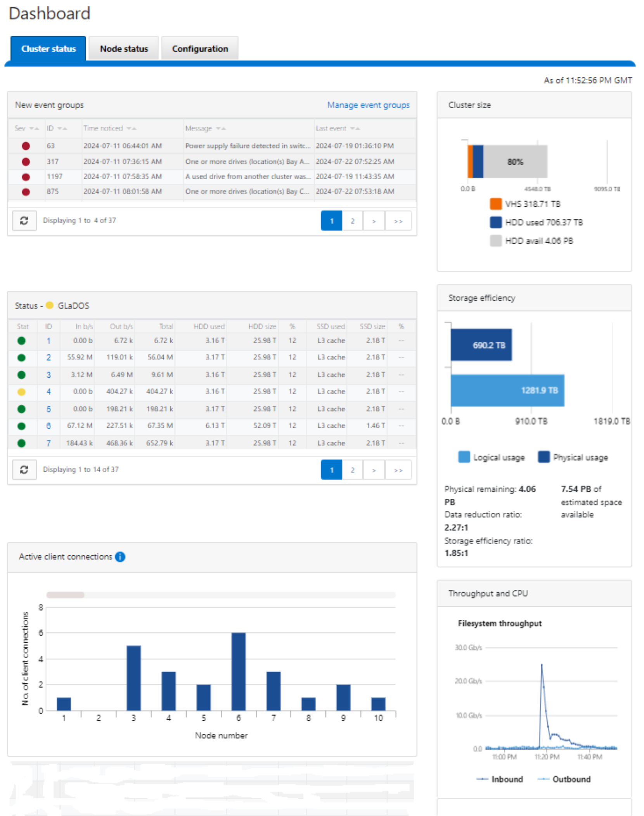644x816 pixels.
Task: Switch to the Cluster status tab
Action: [48, 48]
